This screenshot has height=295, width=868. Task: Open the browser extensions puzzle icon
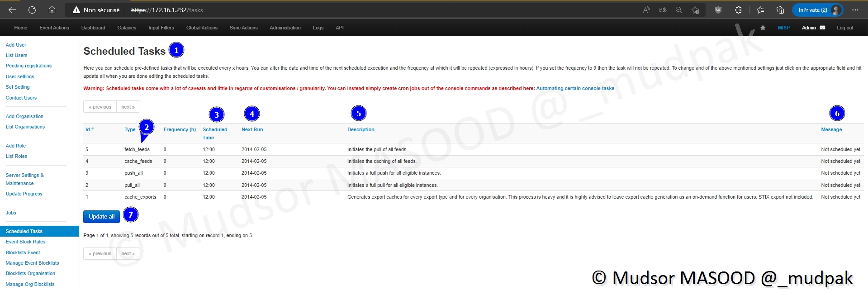(738, 10)
